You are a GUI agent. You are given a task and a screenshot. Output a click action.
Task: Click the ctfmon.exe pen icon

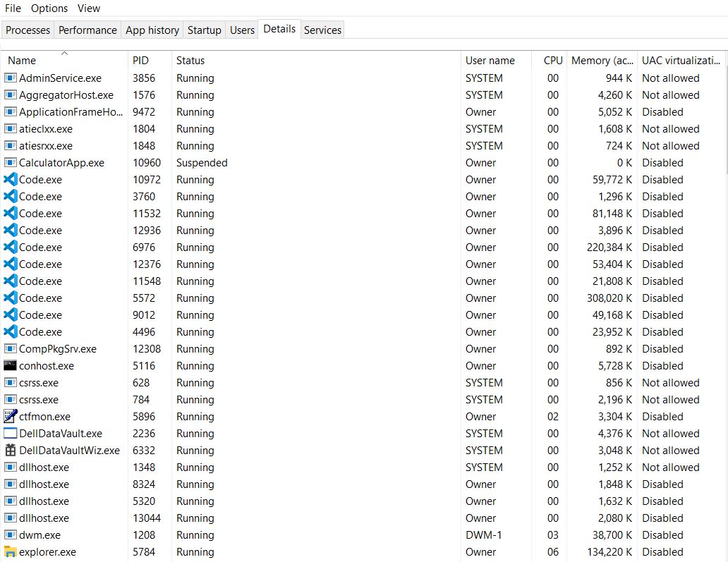tap(10, 417)
